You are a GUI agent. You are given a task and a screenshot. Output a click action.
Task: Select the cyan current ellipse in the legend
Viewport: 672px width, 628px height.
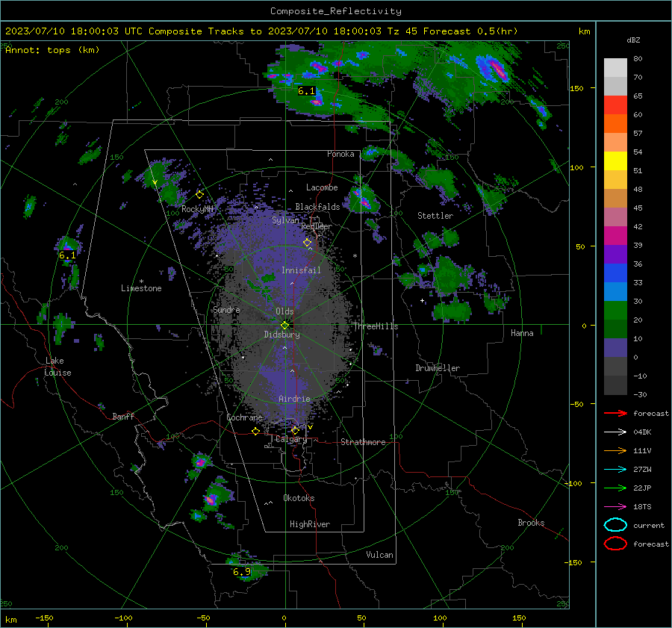[x=615, y=525]
